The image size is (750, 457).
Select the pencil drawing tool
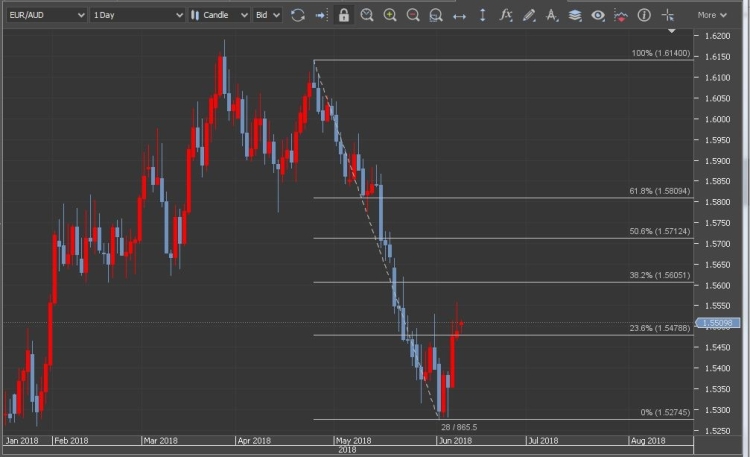(529, 15)
